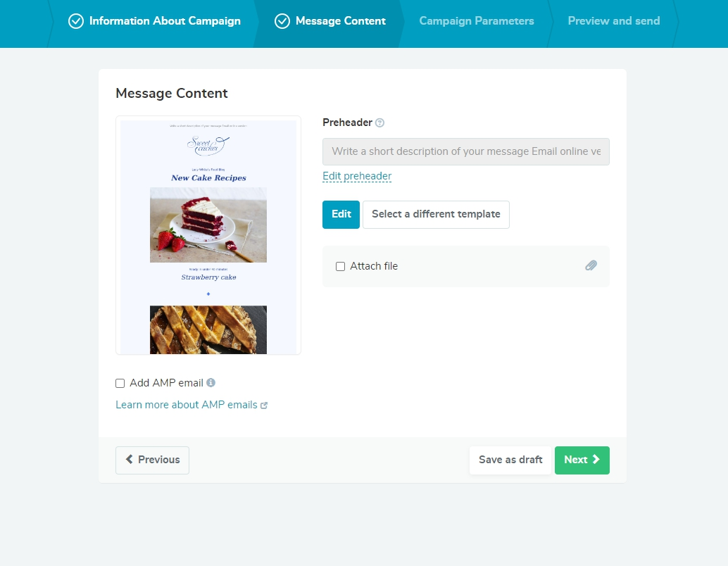Click the cake recipe email template thumbnail
This screenshot has height=566, width=728.
pyautogui.click(x=208, y=235)
